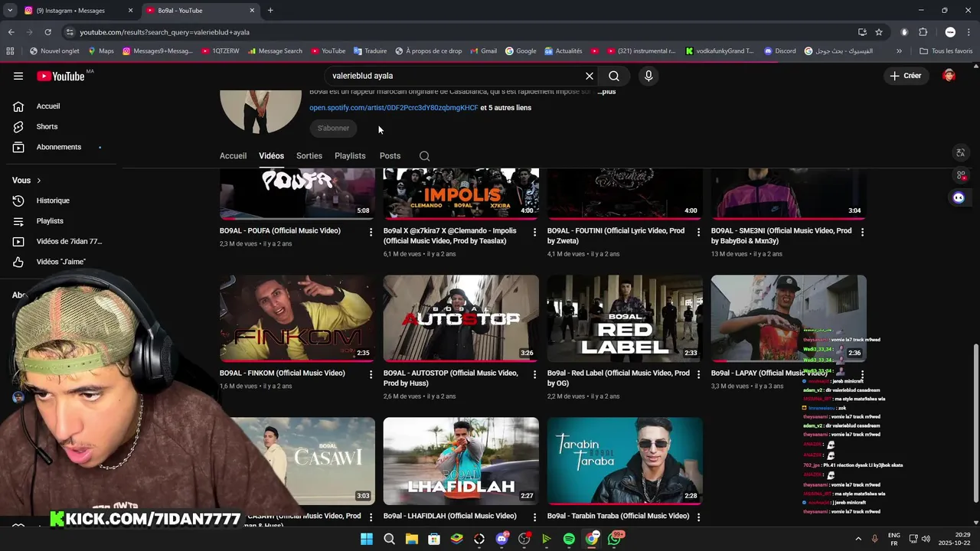
Task: Open Shorts in the sidebar
Action: [47, 126]
